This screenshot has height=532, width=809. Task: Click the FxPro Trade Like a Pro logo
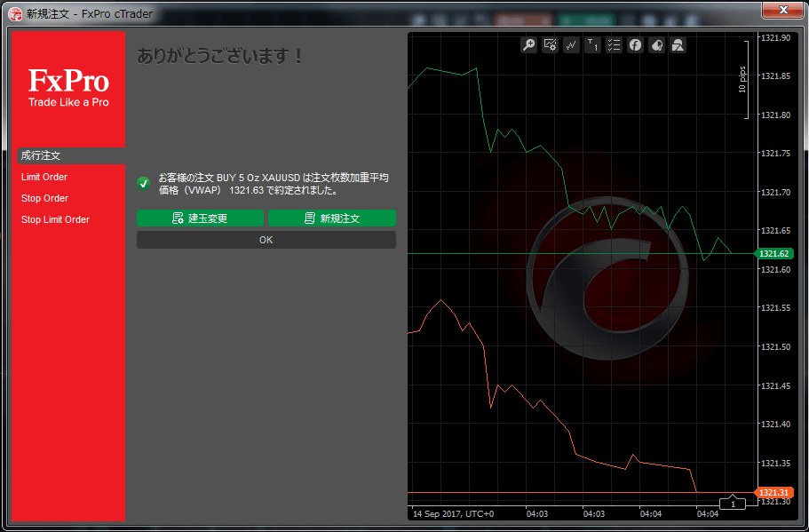[x=68, y=88]
